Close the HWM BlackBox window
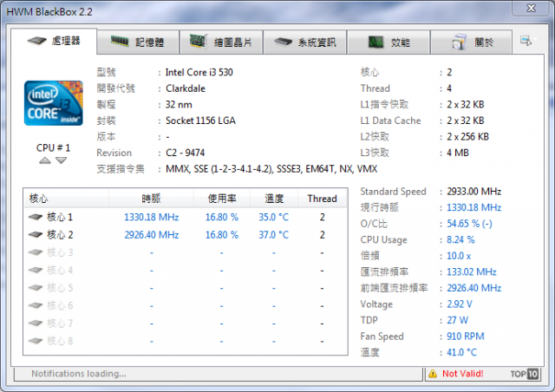Screen dimensions: 555x392 (532, 8)
